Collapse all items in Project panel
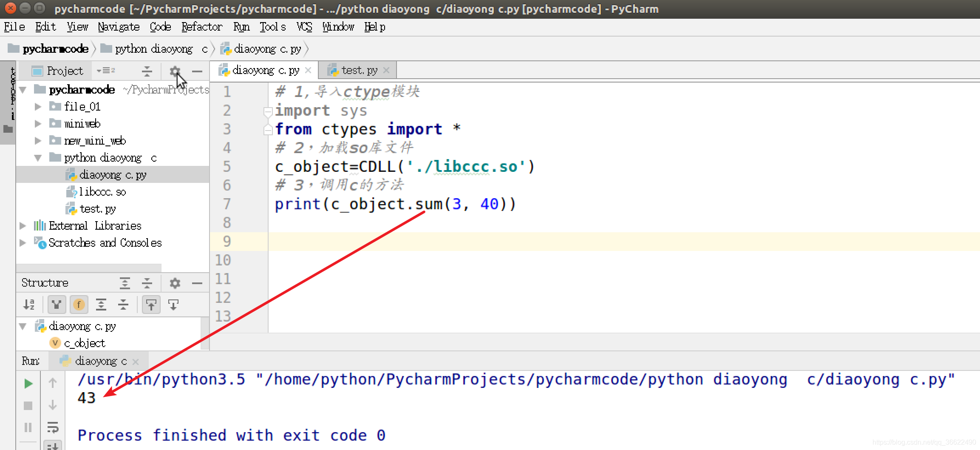 click(x=147, y=71)
